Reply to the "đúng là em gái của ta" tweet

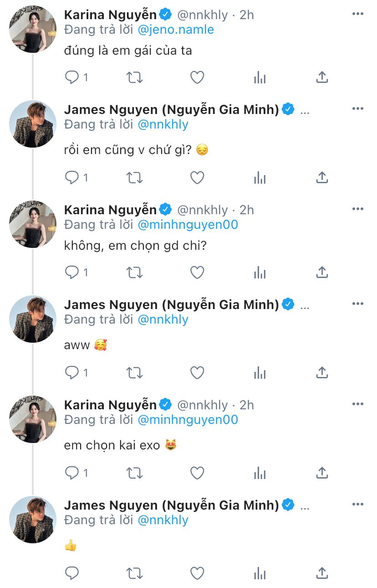click(72, 77)
